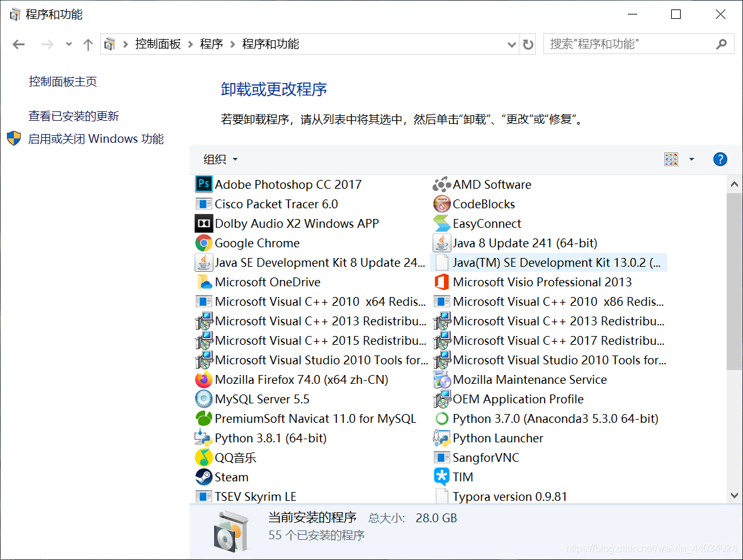Select the OEM Application Profile icon
This screenshot has height=560, width=743.
point(441,399)
